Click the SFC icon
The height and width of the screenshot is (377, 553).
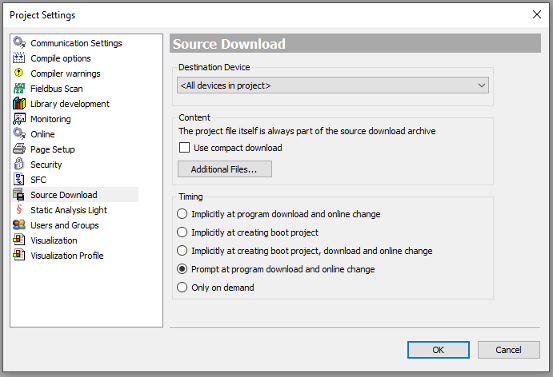pyautogui.click(x=19, y=179)
